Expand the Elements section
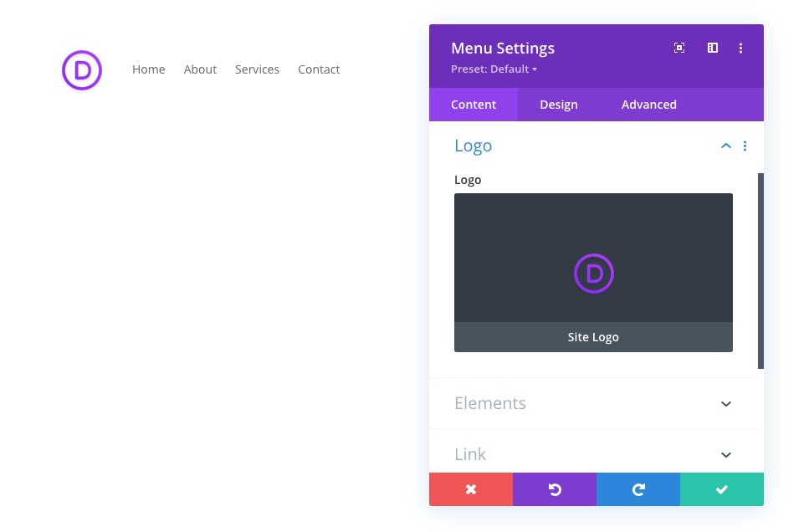Image resolution: width=809 pixels, height=532 pixels. pos(725,403)
